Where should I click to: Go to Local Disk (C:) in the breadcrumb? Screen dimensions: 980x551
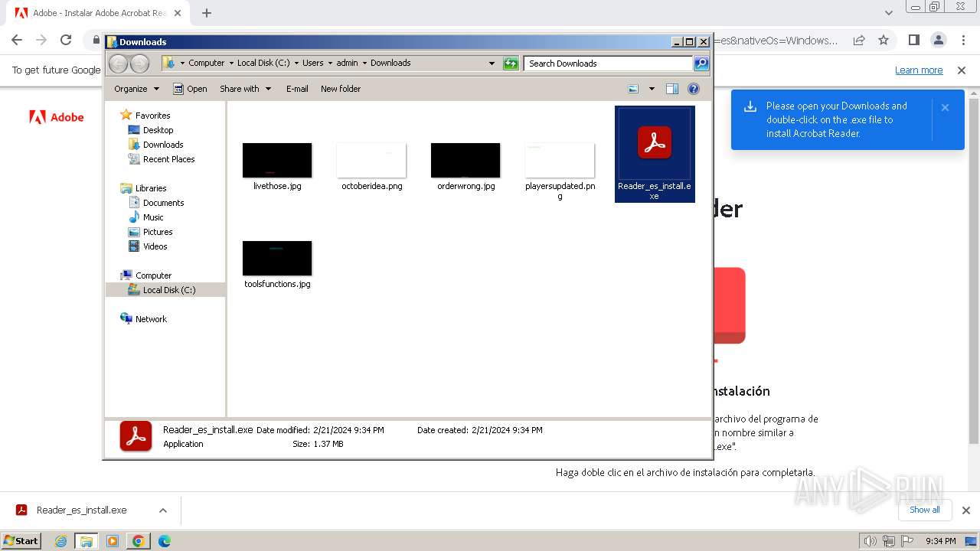pos(263,64)
